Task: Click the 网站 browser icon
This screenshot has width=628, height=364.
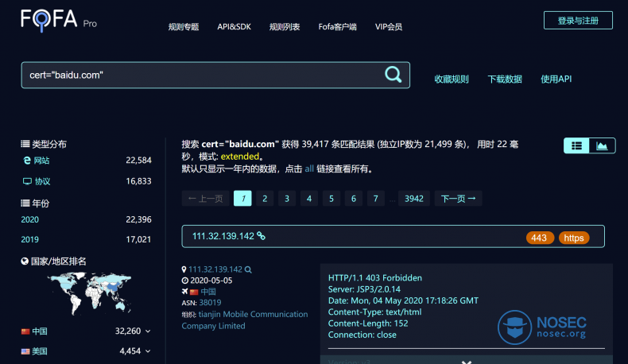Action: click(27, 161)
